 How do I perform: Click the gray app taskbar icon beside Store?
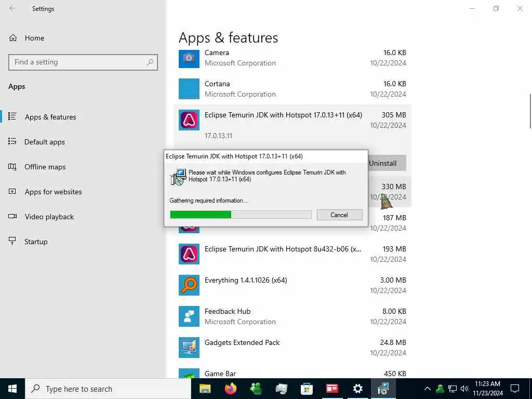tap(281, 389)
